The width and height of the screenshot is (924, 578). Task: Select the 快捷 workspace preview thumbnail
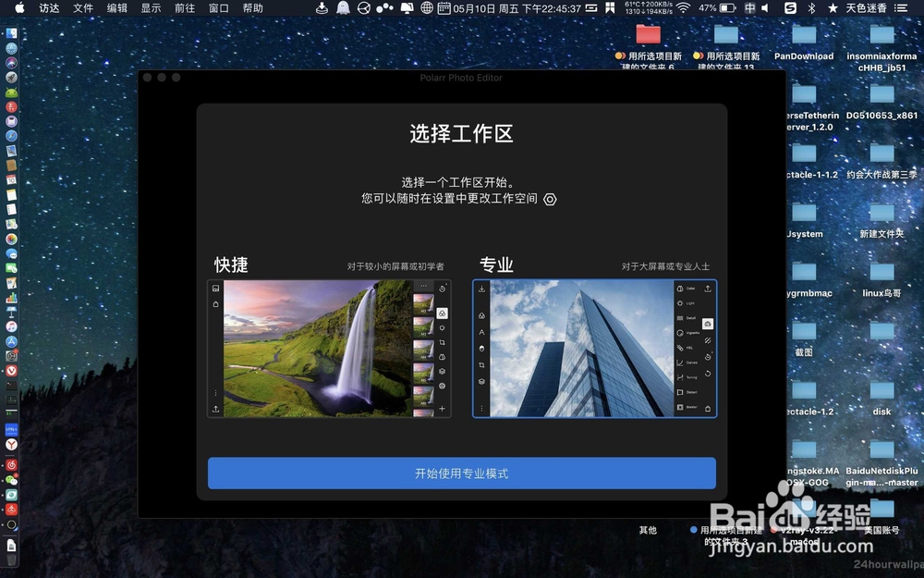click(x=329, y=349)
